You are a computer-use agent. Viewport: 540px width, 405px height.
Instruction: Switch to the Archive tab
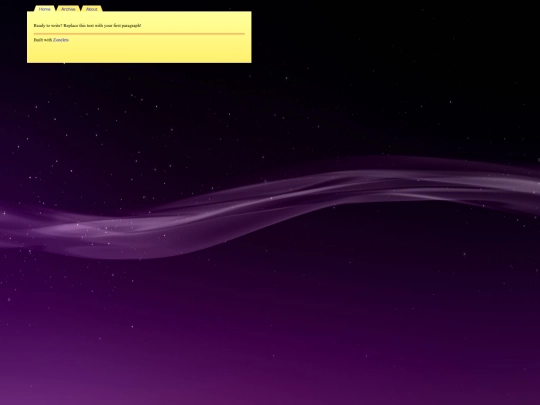[x=68, y=9]
